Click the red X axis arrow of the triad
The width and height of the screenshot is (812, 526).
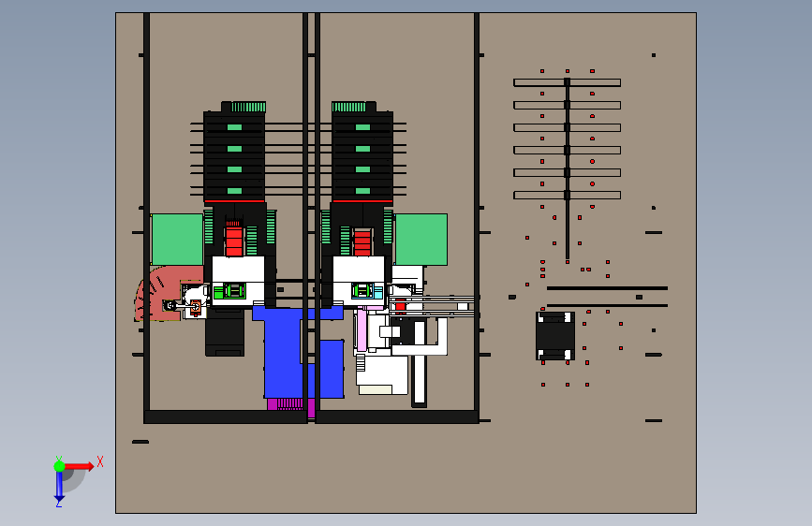[80, 466]
